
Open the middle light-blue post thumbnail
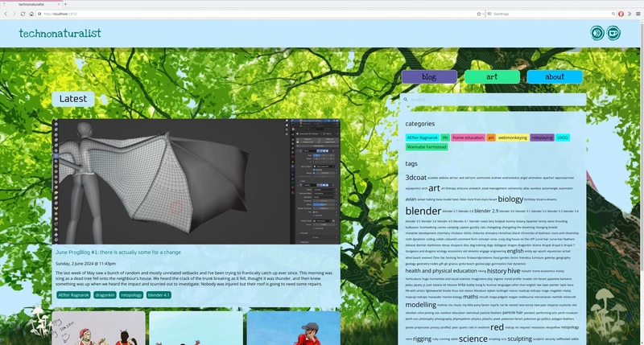196,328
